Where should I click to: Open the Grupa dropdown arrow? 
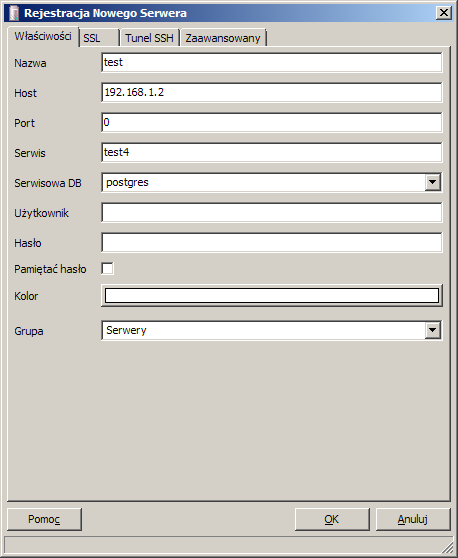pos(432,330)
